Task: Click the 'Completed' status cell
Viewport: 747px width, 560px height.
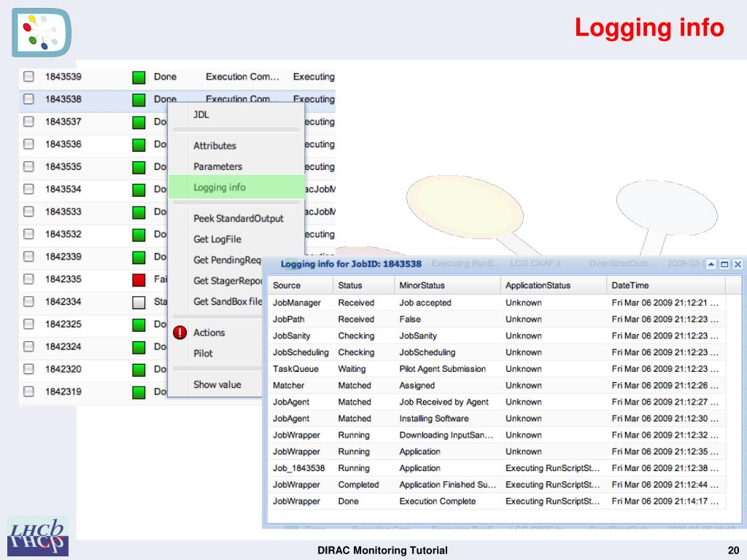Action: tap(358, 485)
